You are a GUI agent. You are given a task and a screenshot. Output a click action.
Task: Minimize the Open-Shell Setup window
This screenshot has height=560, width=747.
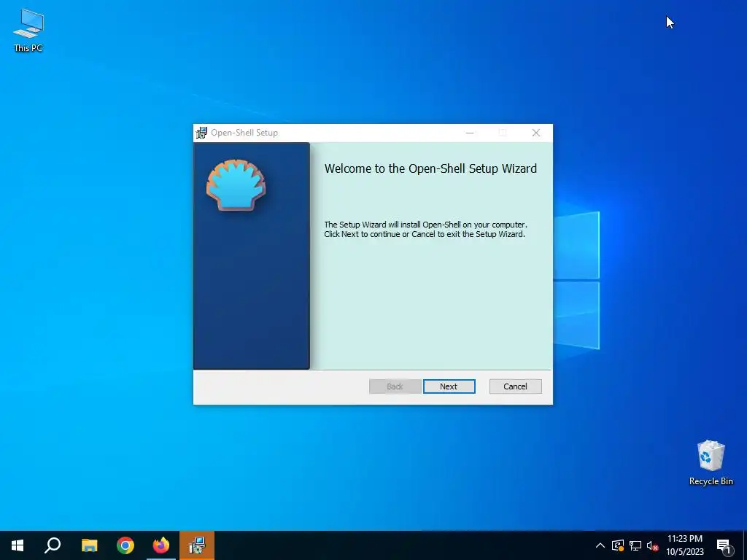(470, 133)
